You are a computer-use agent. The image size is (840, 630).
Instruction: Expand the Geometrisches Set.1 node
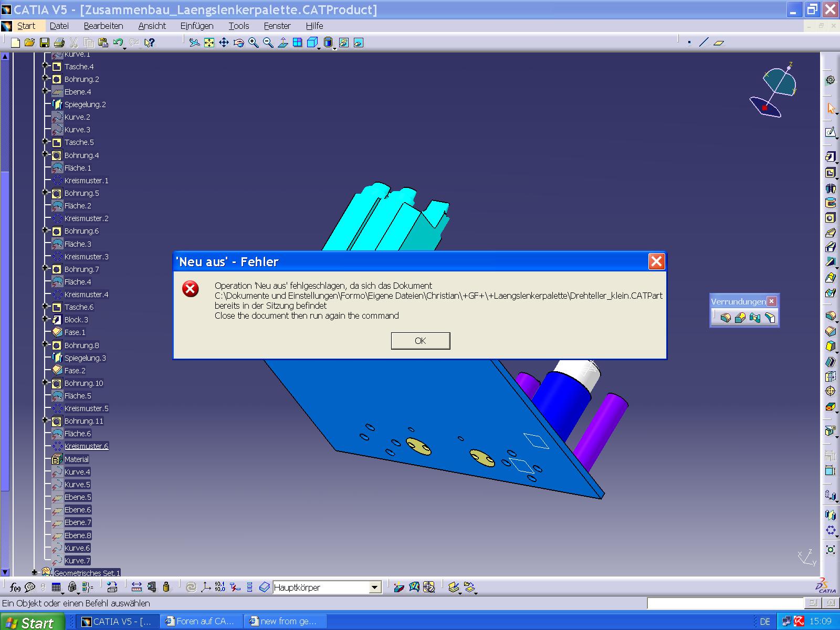pos(34,572)
